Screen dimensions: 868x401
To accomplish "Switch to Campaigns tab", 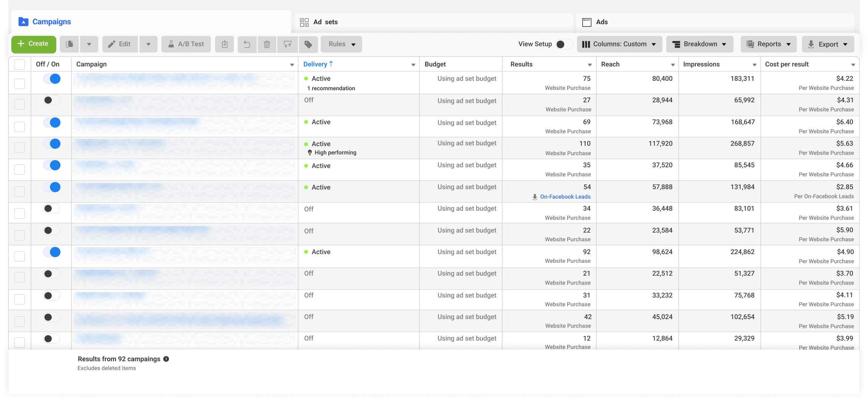I will (151, 22).
